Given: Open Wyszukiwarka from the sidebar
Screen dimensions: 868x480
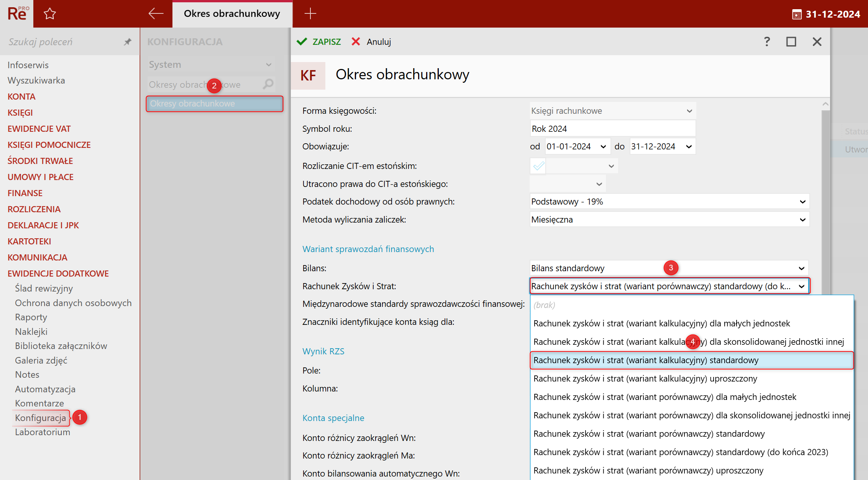Looking at the screenshot, I should click(x=36, y=80).
